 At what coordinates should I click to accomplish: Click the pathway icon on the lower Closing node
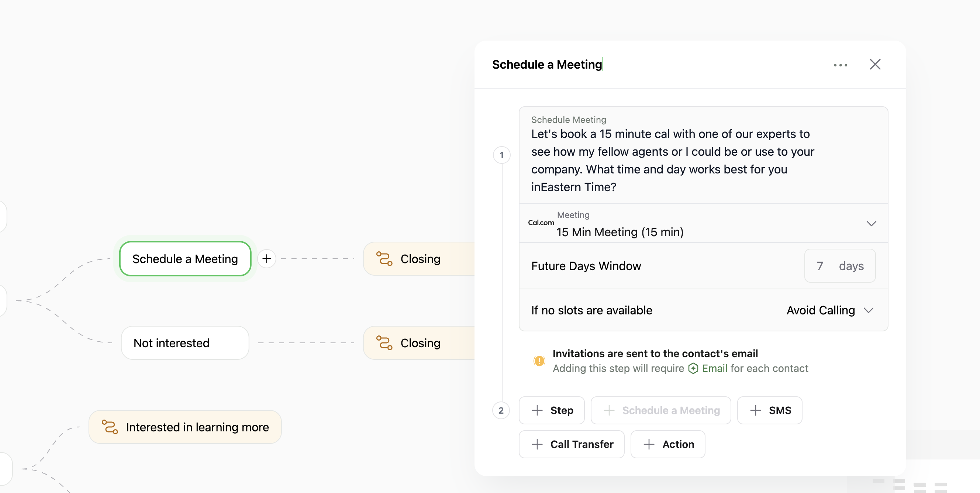click(384, 343)
